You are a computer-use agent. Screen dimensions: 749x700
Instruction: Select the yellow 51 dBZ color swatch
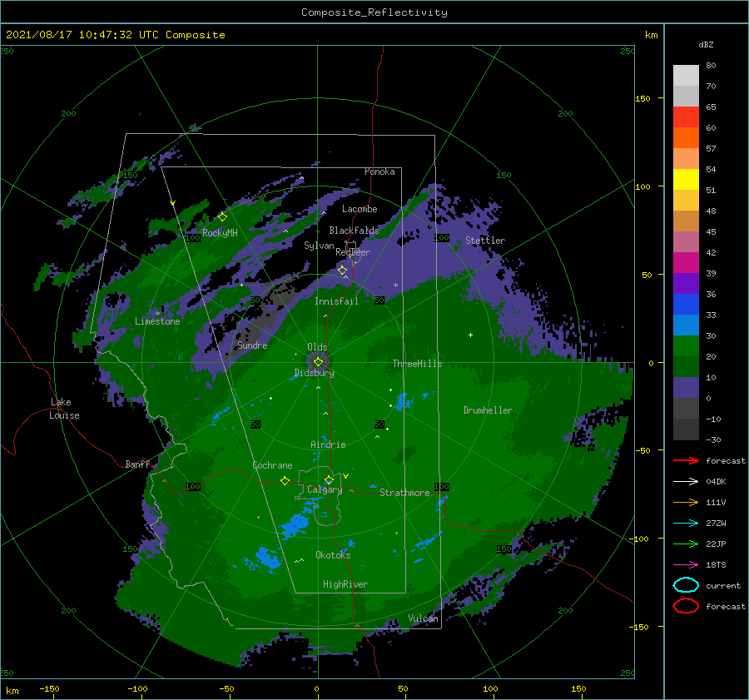click(x=686, y=180)
